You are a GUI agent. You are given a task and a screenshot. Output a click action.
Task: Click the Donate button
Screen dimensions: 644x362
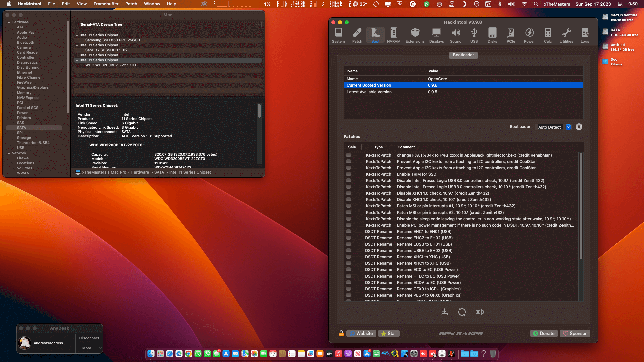click(544, 334)
